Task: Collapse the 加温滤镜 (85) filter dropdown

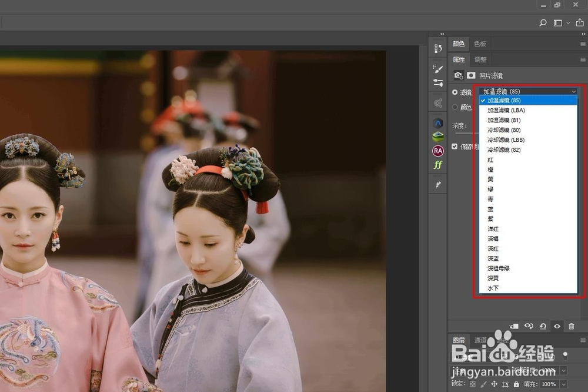Action: click(x=528, y=91)
